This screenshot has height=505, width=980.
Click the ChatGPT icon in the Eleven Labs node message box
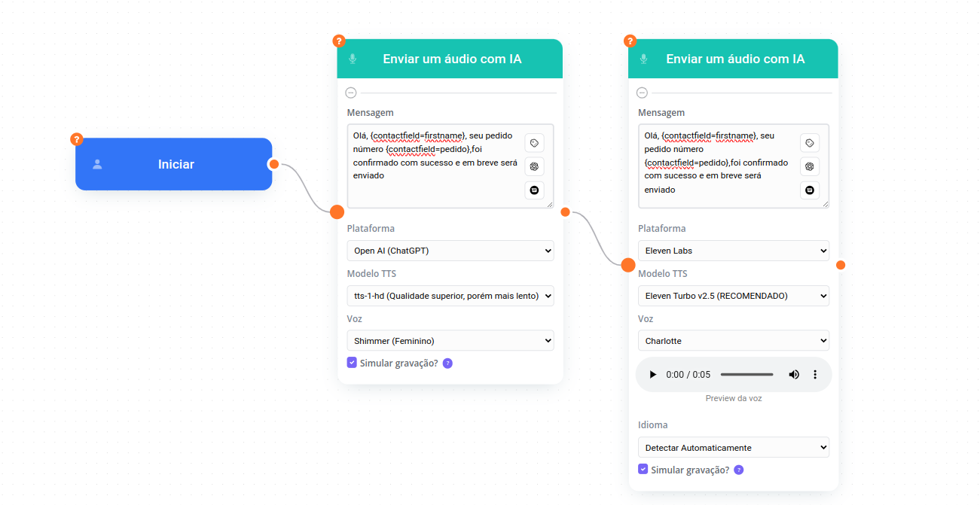click(x=810, y=166)
